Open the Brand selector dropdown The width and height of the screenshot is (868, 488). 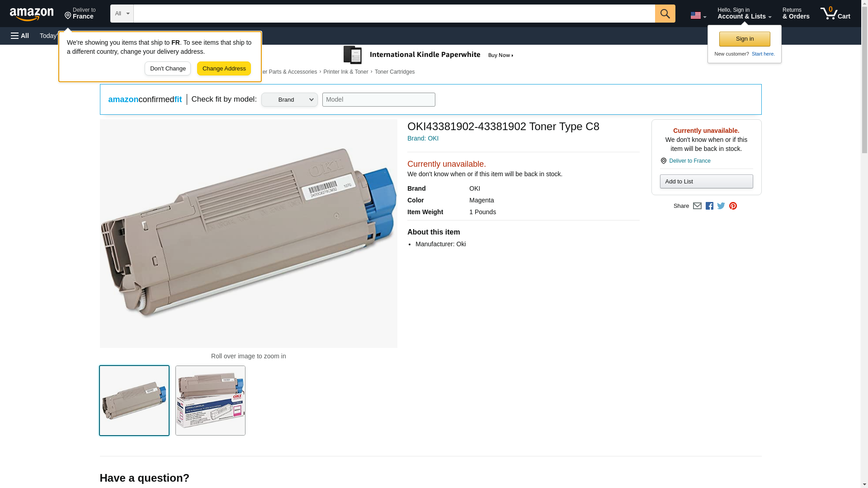click(x=289, y=100)
